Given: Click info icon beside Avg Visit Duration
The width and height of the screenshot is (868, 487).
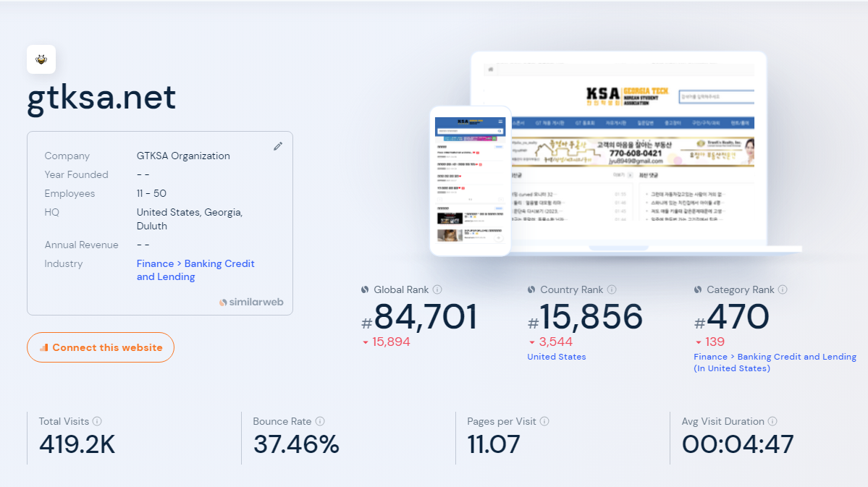Looking at the screenshot, I should point(772,421).
